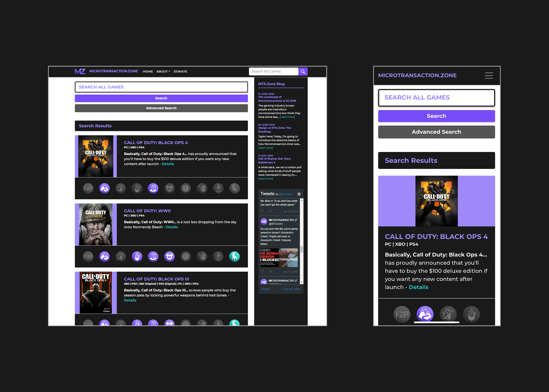Click the F2P icon in the mobile view
This screenshot has height=392, width=549.
point(402,314)
